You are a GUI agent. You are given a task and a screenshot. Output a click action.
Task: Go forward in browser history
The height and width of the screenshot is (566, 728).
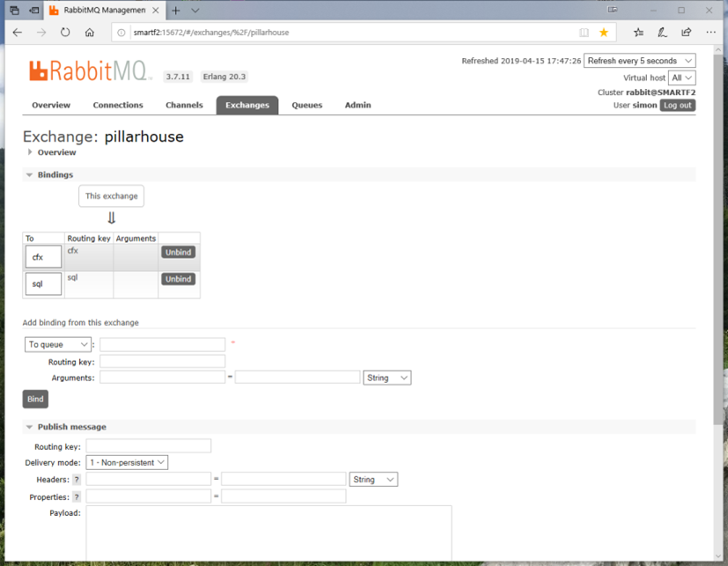point(41,33)
